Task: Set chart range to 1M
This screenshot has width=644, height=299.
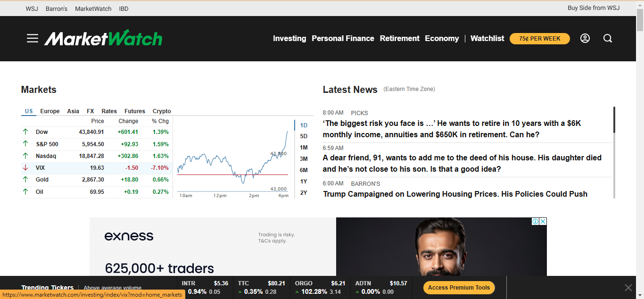Action: (x=304, y=148)
